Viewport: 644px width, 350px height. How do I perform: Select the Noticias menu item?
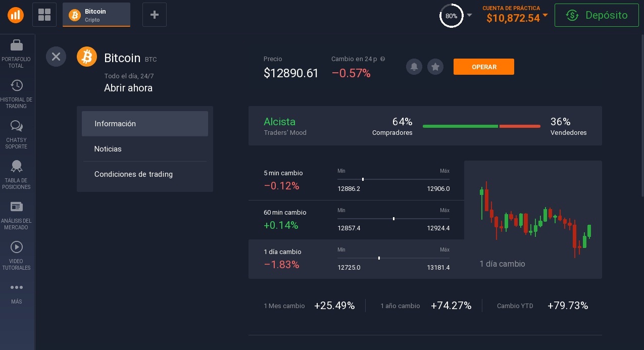point(145,149)
